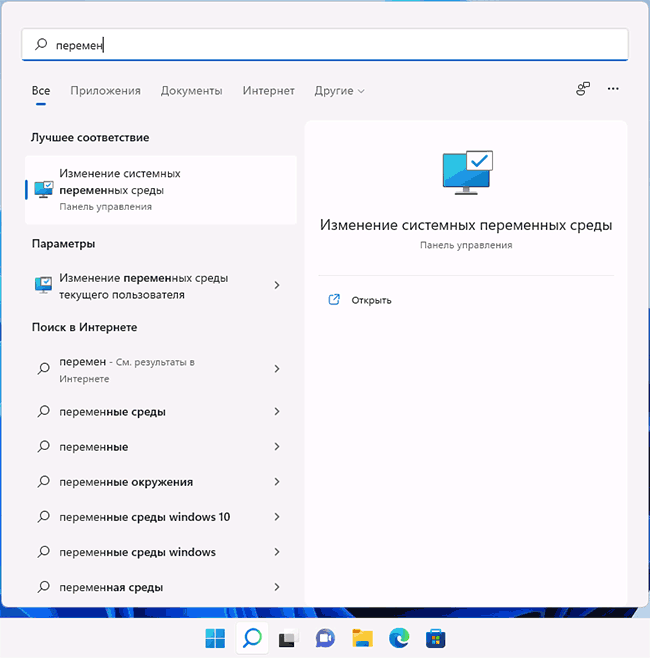Click icon of текущего пользователя settings result
Viewport: 650px width, 658px height.
click(x=44, y=285)
